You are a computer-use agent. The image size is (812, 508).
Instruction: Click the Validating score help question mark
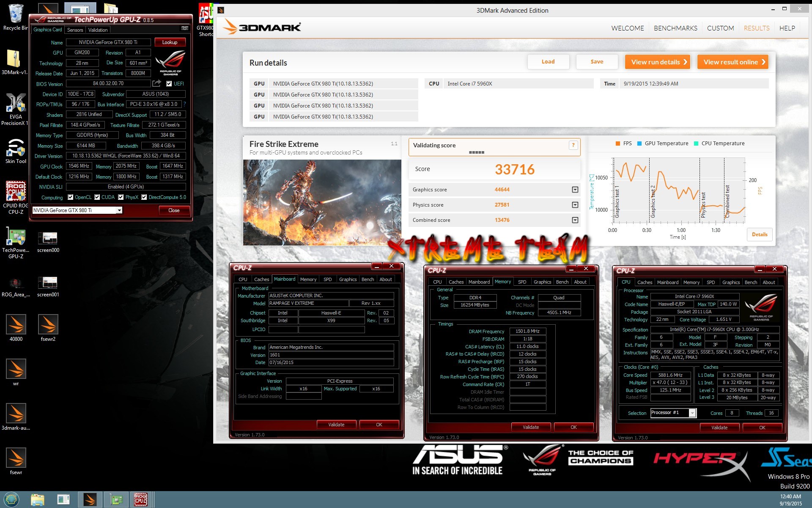[x=573, y=145]
